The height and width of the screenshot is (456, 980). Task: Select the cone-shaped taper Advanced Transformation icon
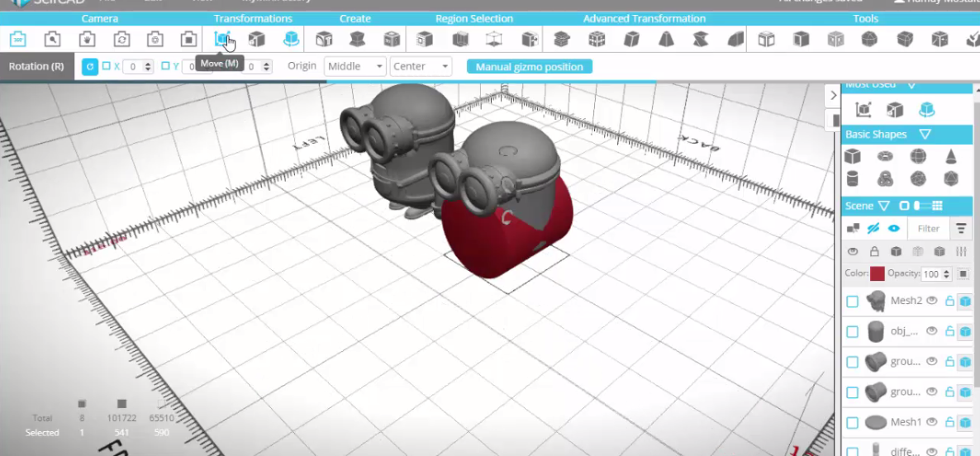(x=666, y=40)
